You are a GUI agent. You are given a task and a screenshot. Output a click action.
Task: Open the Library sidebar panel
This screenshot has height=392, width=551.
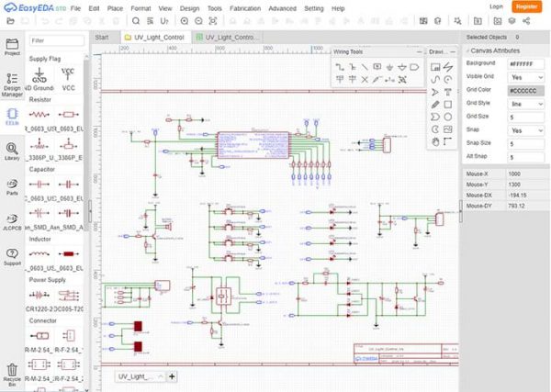(12, 151)
